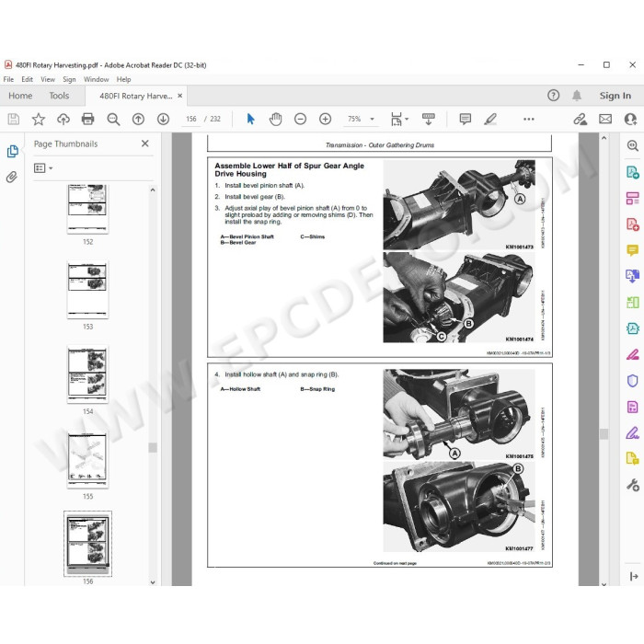Select page 156 thumbnail

pyautogui.click(x=88, y=544)
